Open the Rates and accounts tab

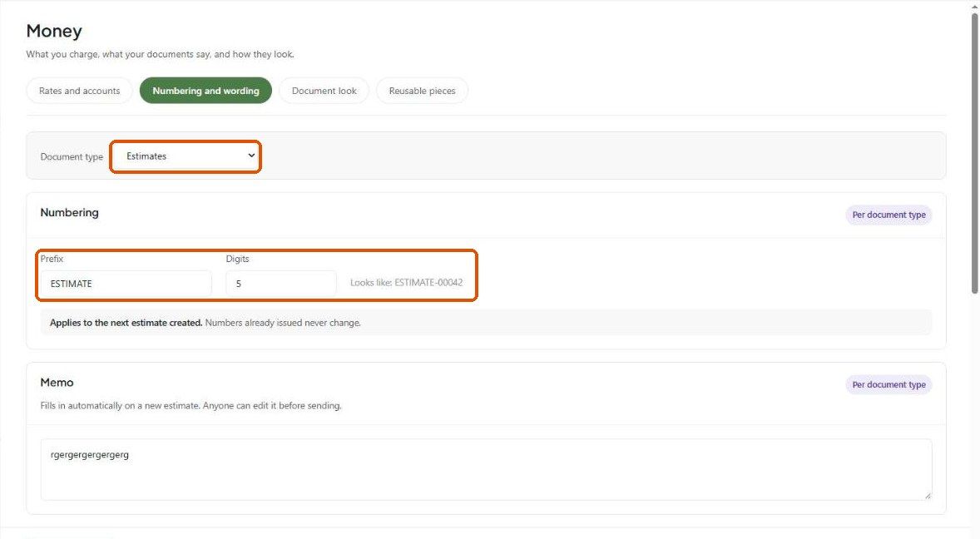click(79, 91)
